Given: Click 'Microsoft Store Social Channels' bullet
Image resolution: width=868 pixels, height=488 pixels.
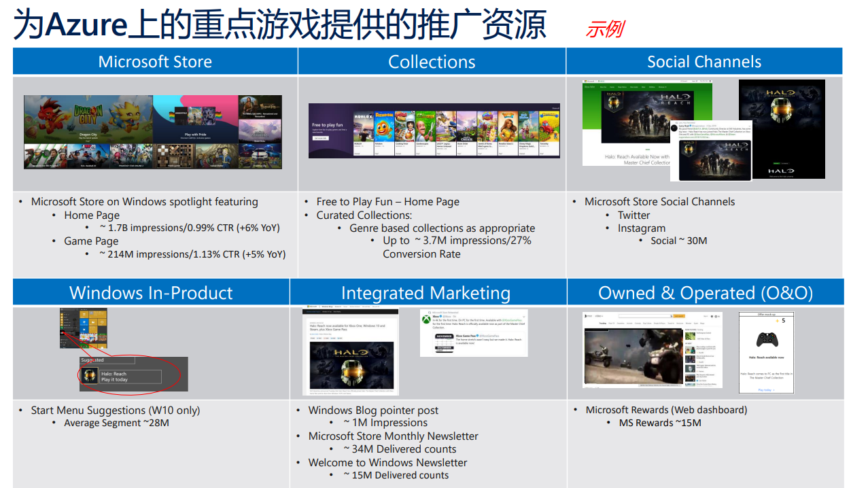Looking at the screenshot, I should (660, 201).
